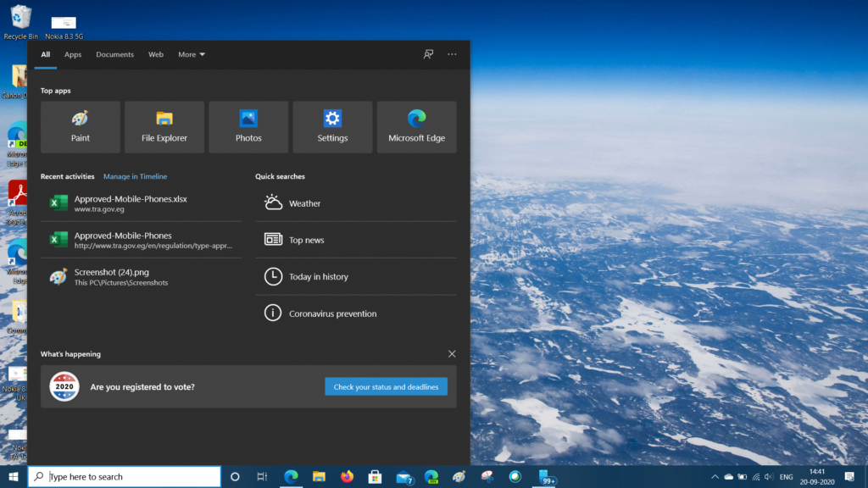This screenshot has height=488, width=868.
Task: Select the Top news quick search
Action: pyautogui.click(x=272, y=240)
